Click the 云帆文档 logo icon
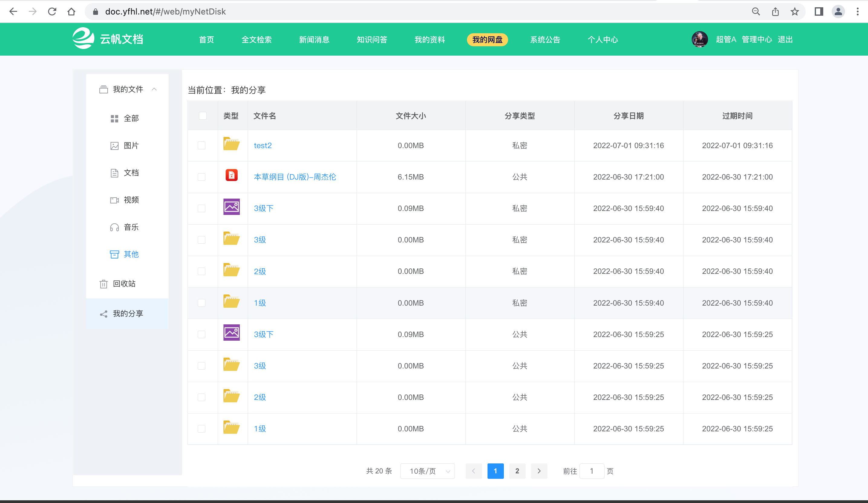This screenshot has height=503, width=868. pyautogui.click(x=83, y=38)
